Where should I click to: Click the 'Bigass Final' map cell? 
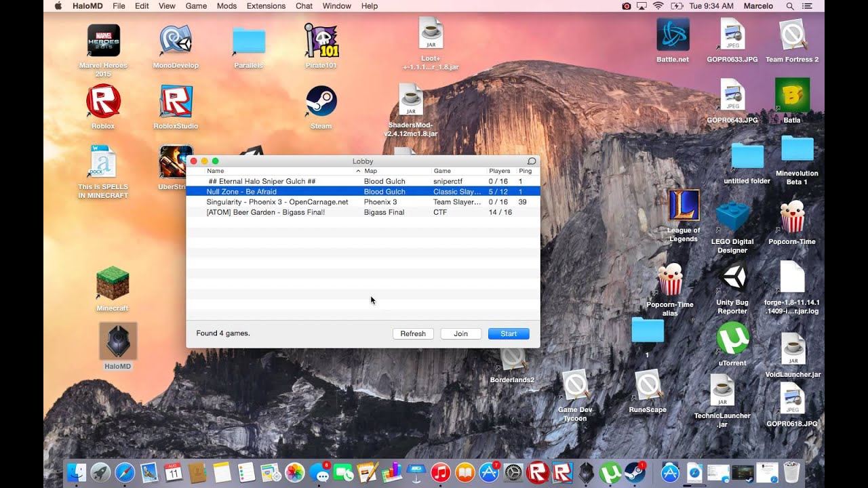point(384,212)
